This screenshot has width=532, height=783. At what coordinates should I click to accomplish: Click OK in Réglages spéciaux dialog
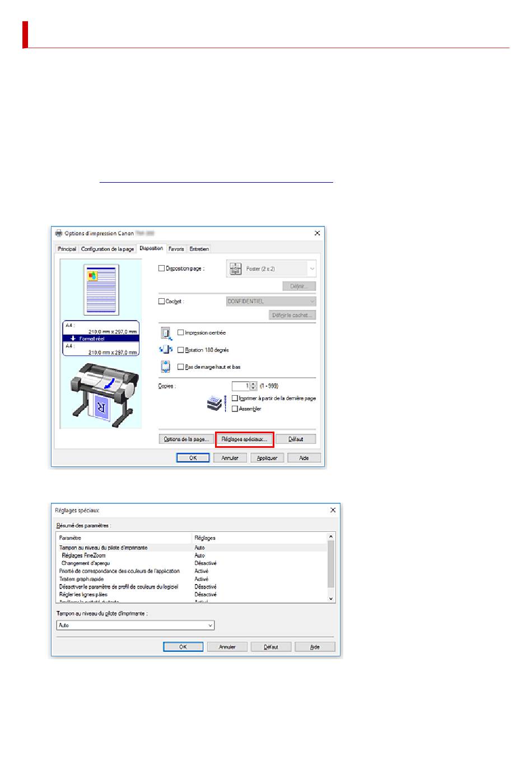tap(183, 647)
